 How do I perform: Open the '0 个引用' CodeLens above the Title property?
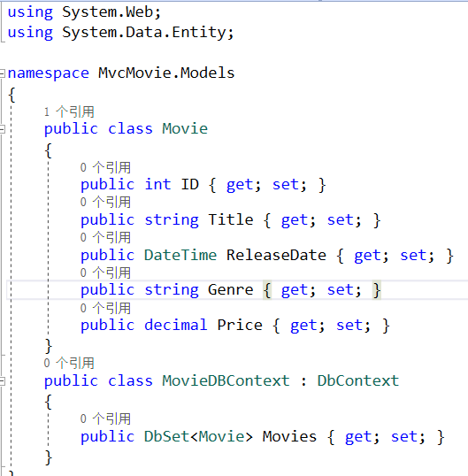coord(105,203)
